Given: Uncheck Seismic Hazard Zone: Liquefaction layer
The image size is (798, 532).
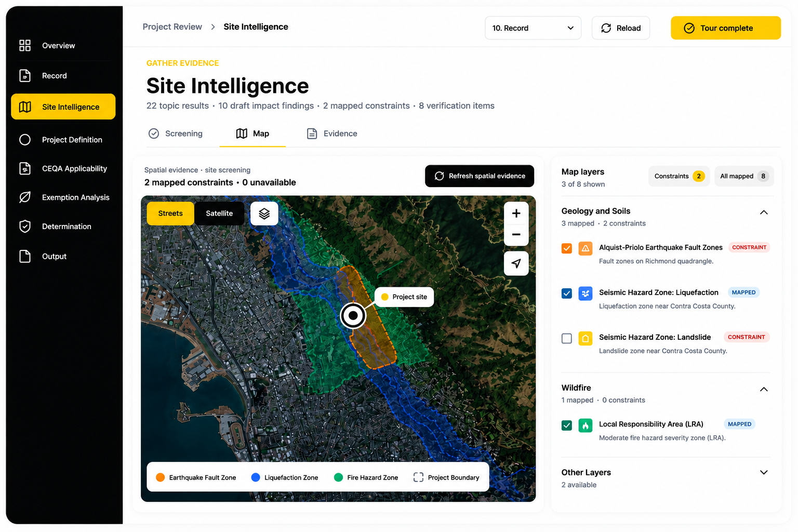Looking at the screenshot, I should pyautogui.click(x=567, y=294).
